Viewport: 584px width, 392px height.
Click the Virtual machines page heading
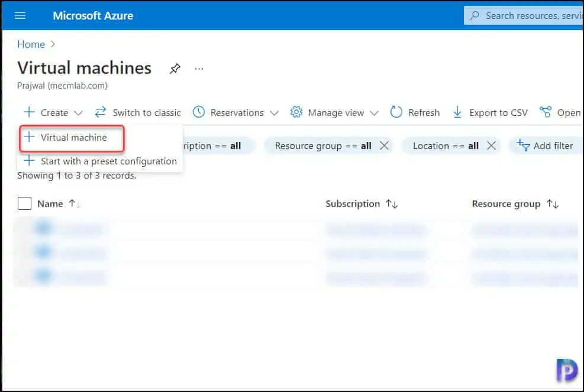(x=84, y=68)
